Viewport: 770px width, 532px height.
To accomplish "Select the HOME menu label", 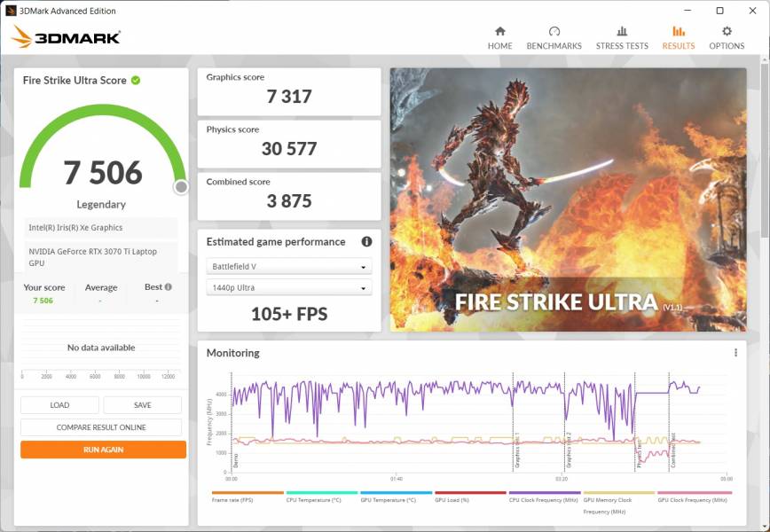I will [x=500, y=45].
